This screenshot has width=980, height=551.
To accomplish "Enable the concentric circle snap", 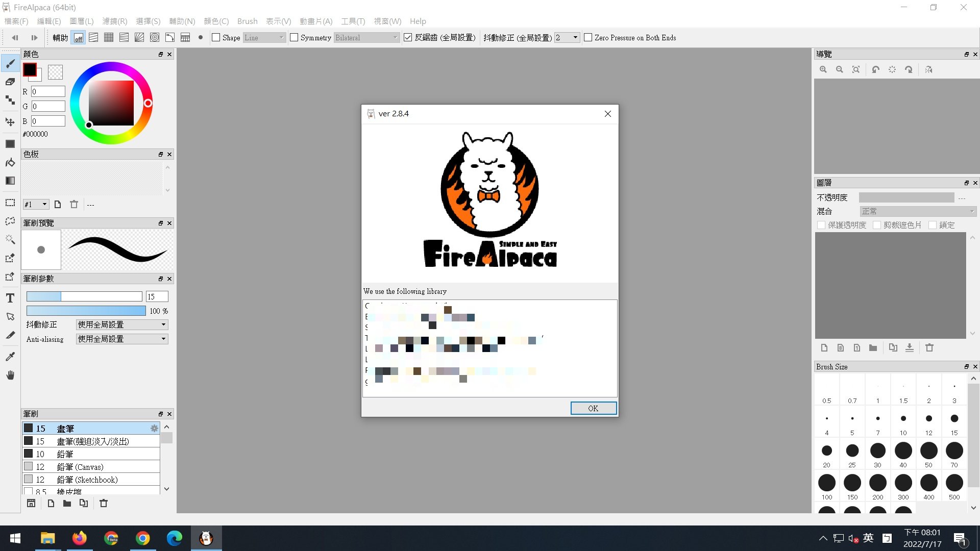I will tap(155, 38).
